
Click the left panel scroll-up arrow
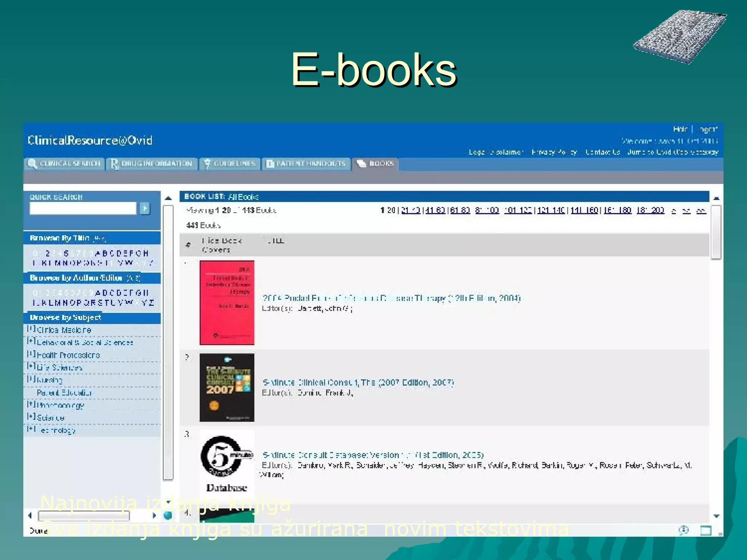click(x=168, y=198)
